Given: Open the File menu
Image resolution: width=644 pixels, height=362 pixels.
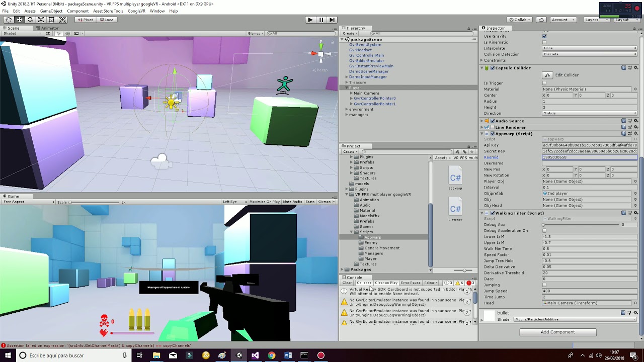Looking at the screenshot, I should [5, 11].
